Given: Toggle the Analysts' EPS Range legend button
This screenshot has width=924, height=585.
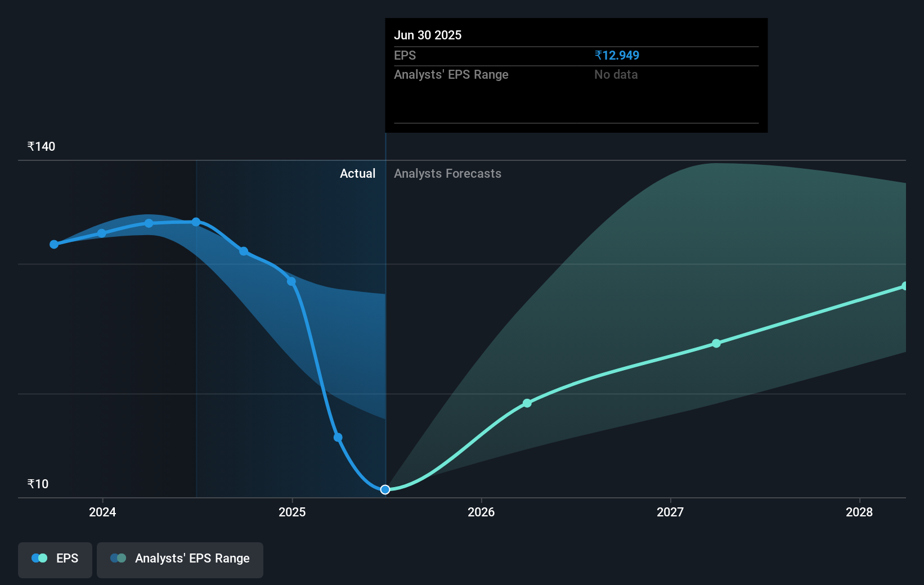Looking at the screenshot, I should pyautogui.click(x=180, y=560).
